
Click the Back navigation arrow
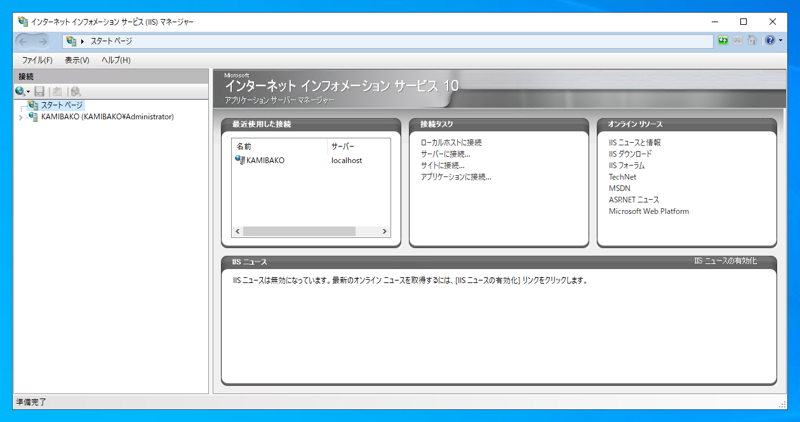point(23,41)
